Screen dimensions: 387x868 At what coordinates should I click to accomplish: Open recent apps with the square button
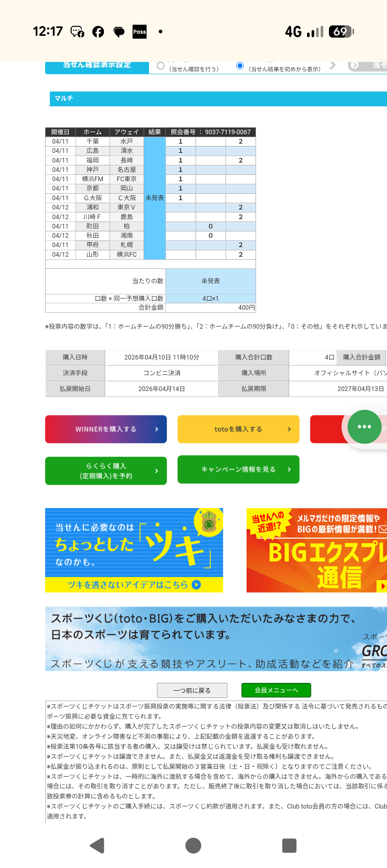click(289, 846)
